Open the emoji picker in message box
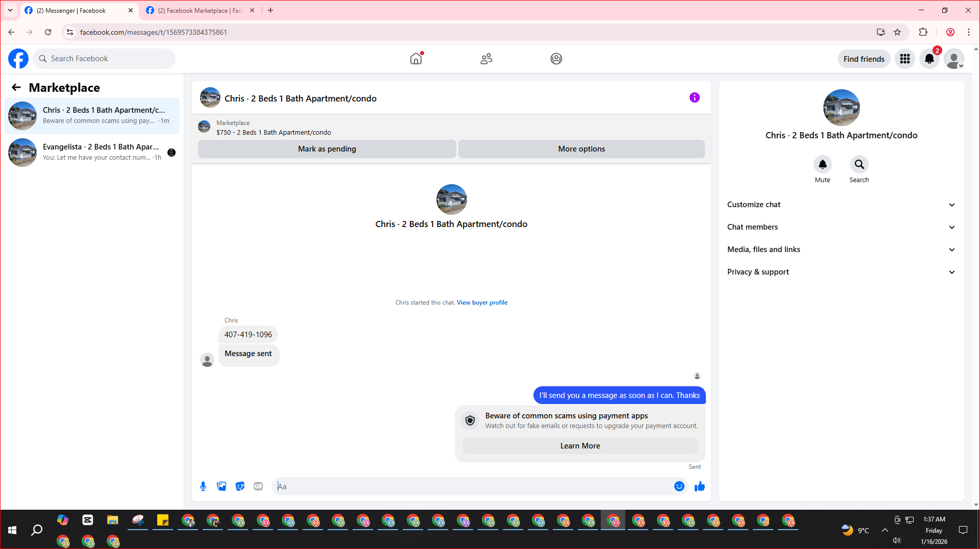The width and height of the screenshot is (980, 549). pos(679,486)
